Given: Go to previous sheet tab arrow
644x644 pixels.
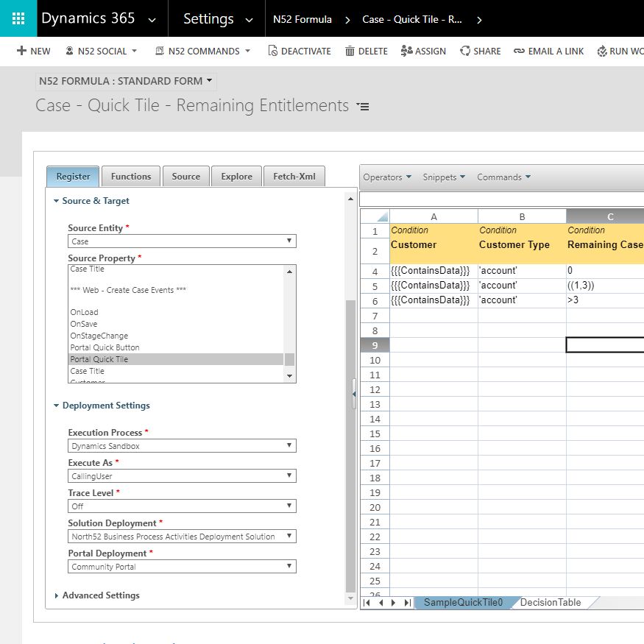Looking at the screenshot, I should click(x=381, y=603).
